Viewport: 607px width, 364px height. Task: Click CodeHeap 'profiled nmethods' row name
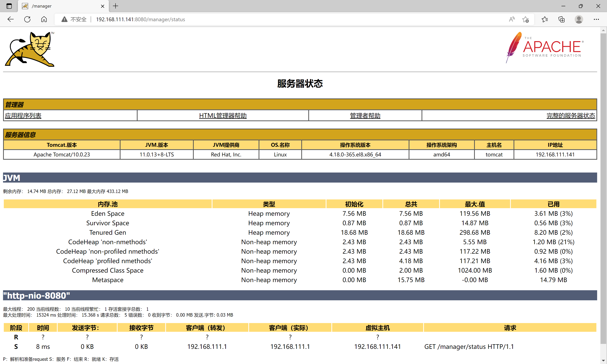click(108, 261)
